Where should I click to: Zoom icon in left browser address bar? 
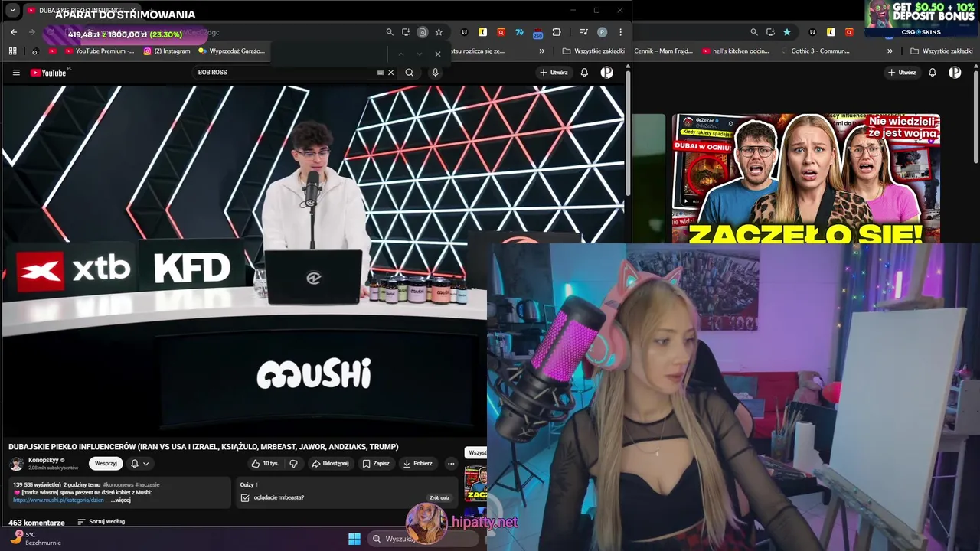click(390, 32)
